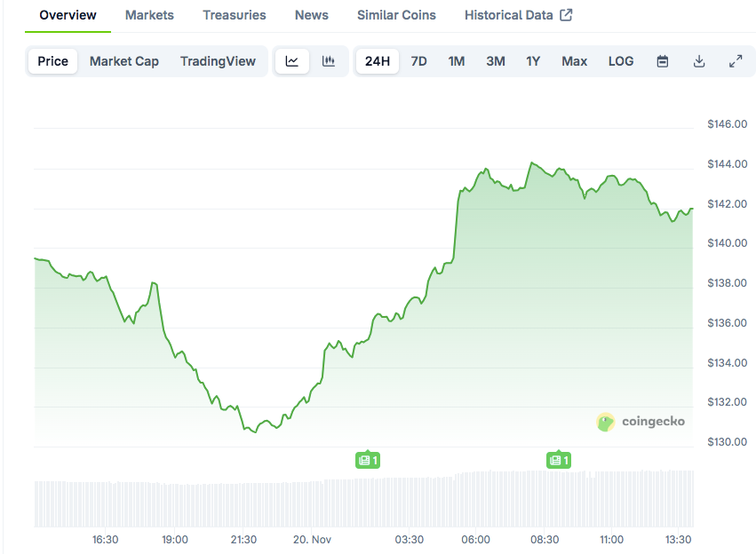
Task: Switch to the Treasuries tab
Action: click(x=235, y=15)
